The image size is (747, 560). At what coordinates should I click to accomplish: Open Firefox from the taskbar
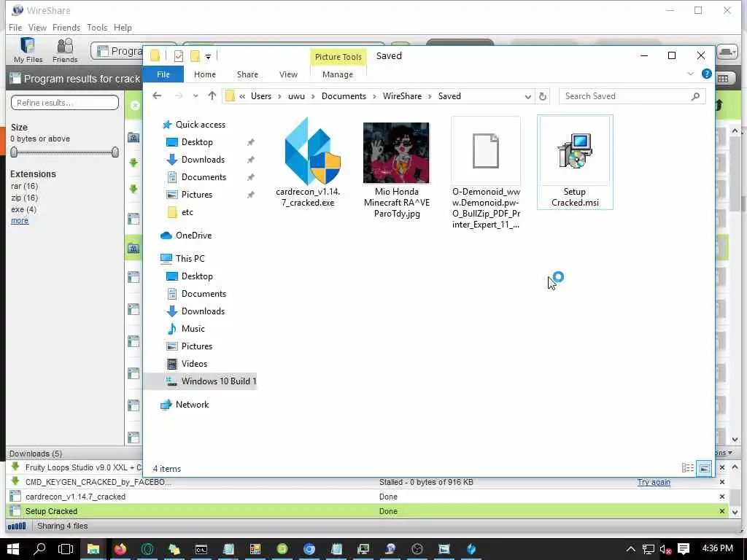point(120,549)
